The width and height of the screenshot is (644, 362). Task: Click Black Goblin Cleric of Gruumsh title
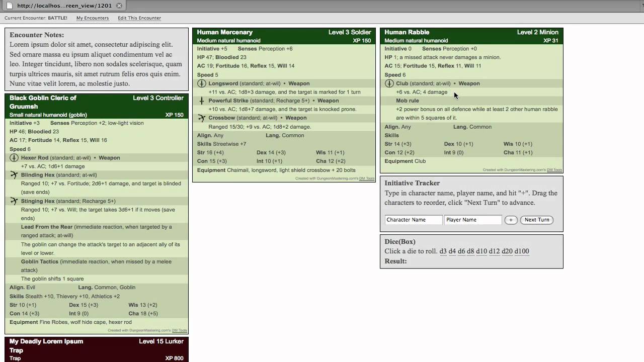pos(43,102)
